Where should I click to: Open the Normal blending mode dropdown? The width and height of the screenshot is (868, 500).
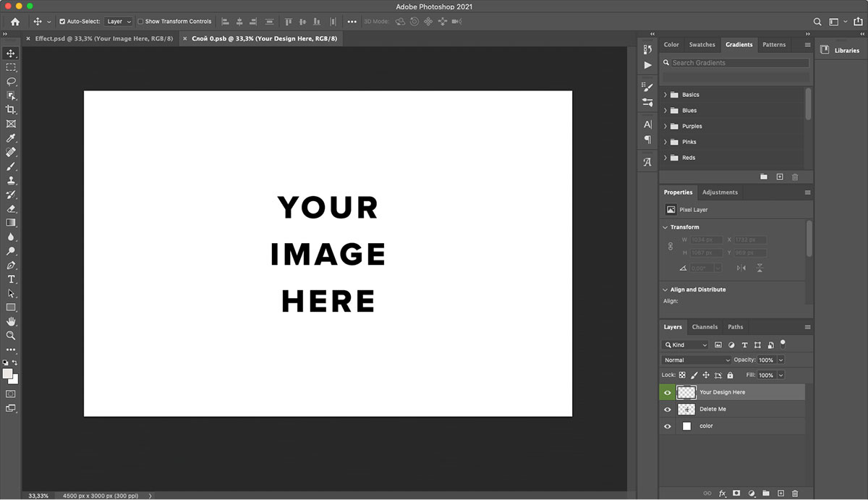(x=696, y=360)
